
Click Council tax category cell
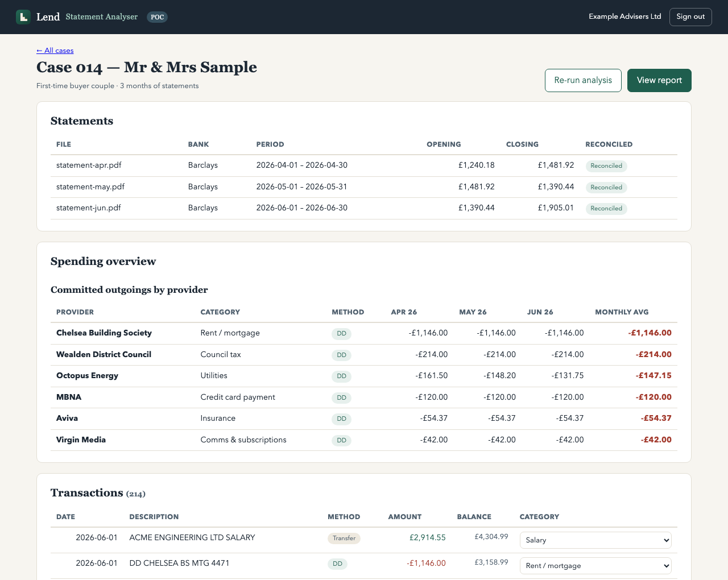pos(221,354)
